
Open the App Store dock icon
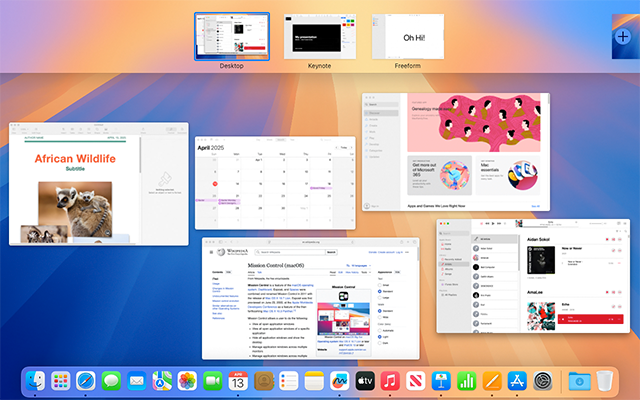click(x=518, y=381)
